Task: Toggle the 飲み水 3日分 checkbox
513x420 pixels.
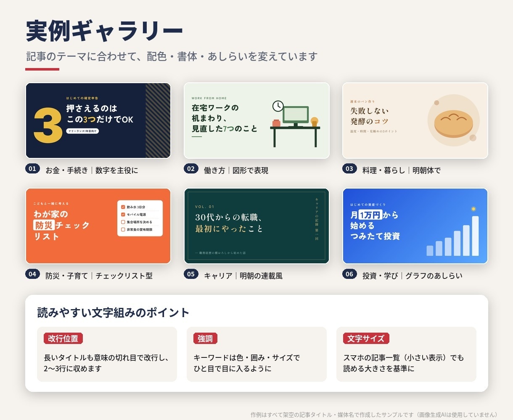Action: (x=123, y=207)
